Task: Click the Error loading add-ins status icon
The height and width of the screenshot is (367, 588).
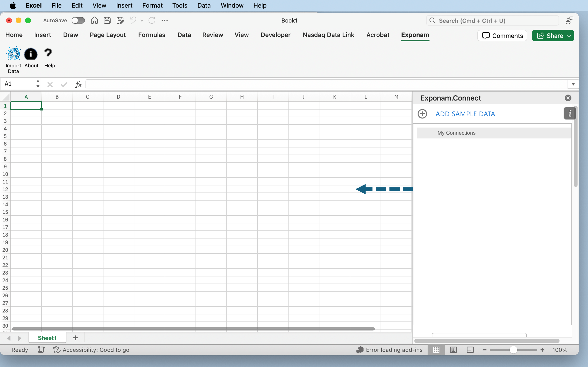Action: [360, 350]
